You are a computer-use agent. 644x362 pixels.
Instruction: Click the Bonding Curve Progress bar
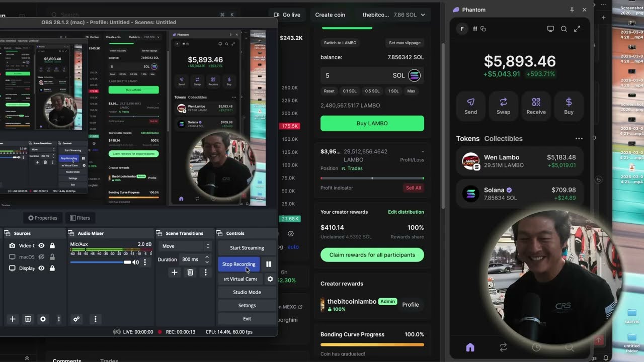[x=372, y=344]
